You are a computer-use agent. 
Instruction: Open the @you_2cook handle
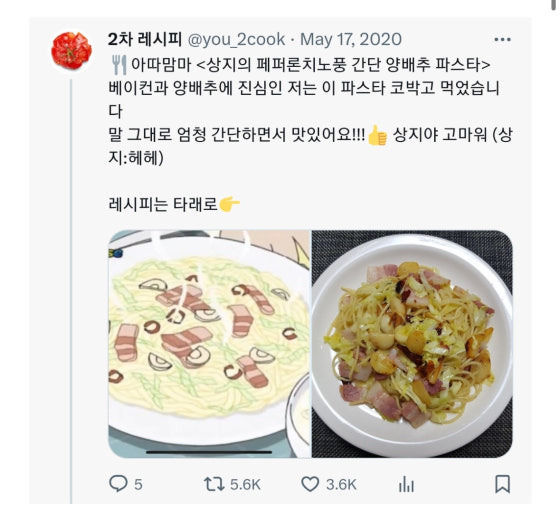tap(236, 39)
